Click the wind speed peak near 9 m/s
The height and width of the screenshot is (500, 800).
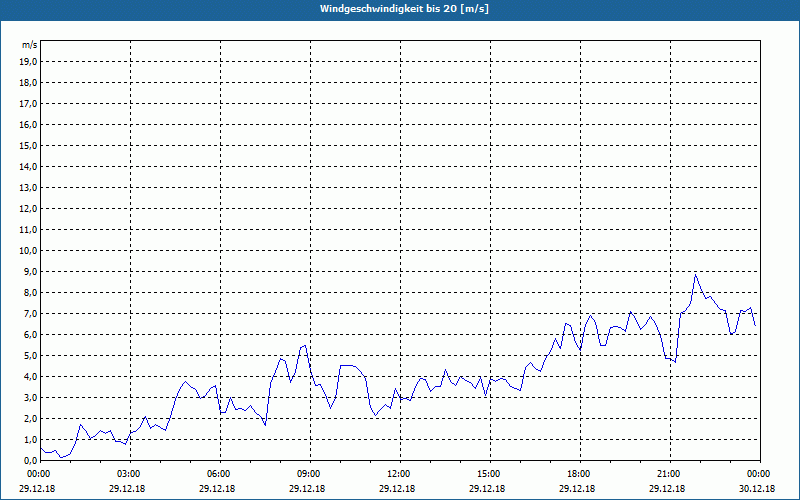pyautogui.click(x=695, y=275)
